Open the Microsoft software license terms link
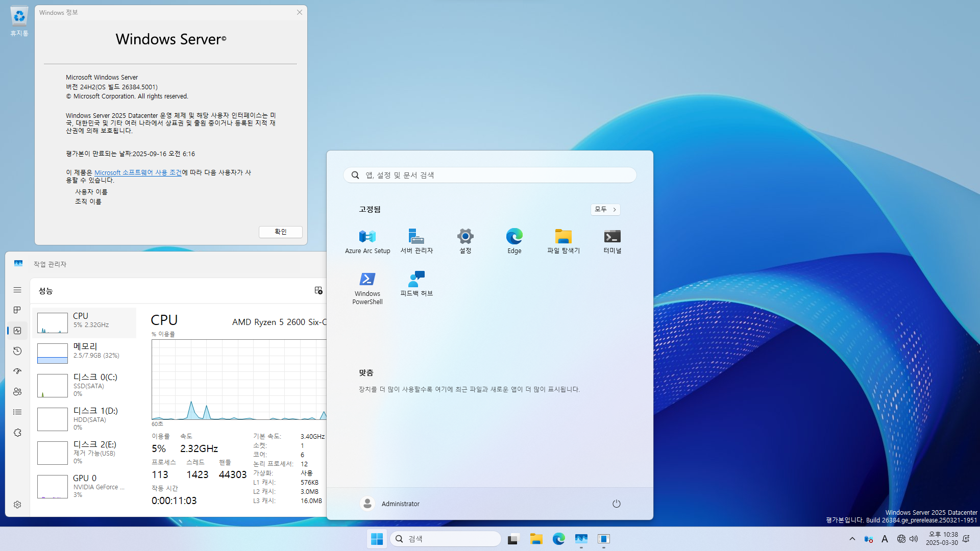 click(x=138, y=172)
